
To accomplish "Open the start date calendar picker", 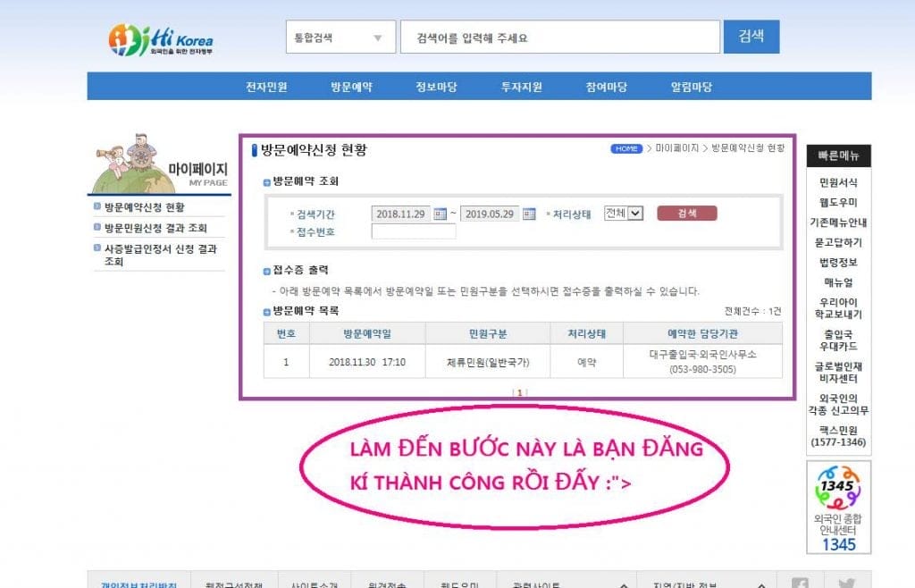I will (x=440, y=214).
